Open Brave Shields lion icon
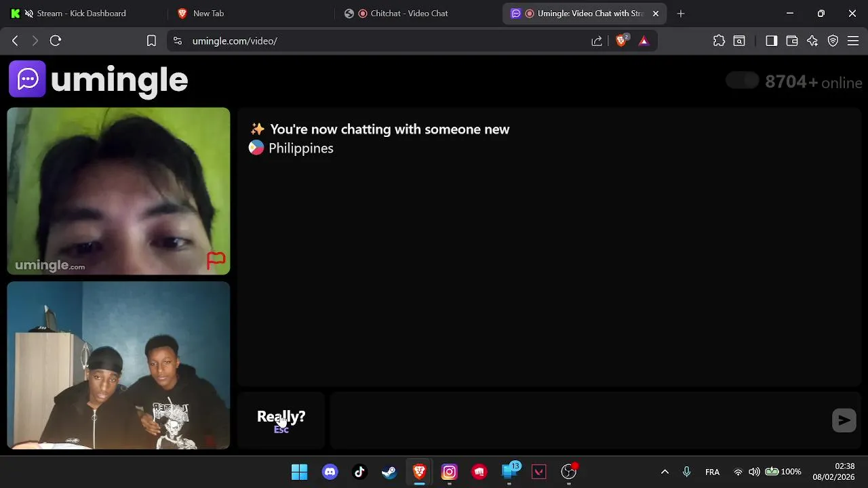The width and height of the screenshot is (868, 488). click(x=621, y=41)
